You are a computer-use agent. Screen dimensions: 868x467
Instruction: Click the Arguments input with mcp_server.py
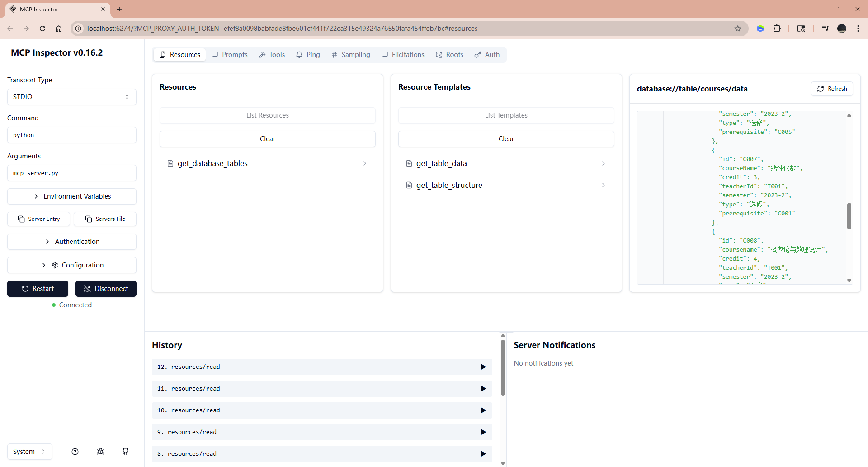point(72,173)
